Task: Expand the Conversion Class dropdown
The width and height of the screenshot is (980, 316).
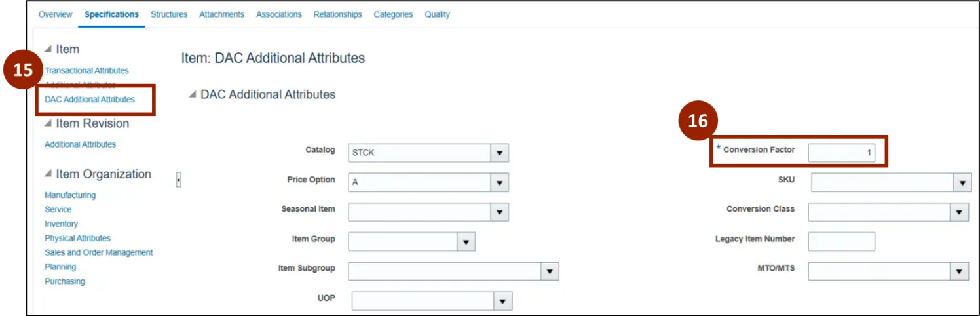Action: click(960, 212)
